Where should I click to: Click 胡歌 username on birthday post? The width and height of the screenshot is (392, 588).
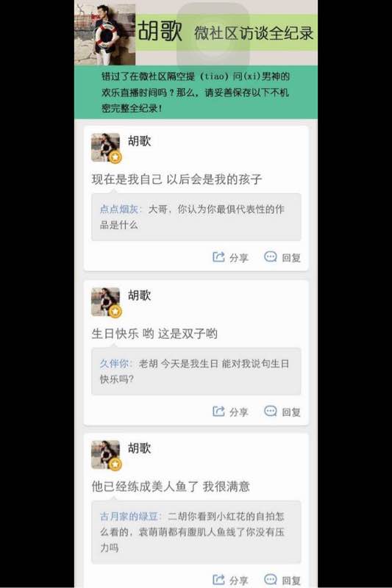(140, 295)
